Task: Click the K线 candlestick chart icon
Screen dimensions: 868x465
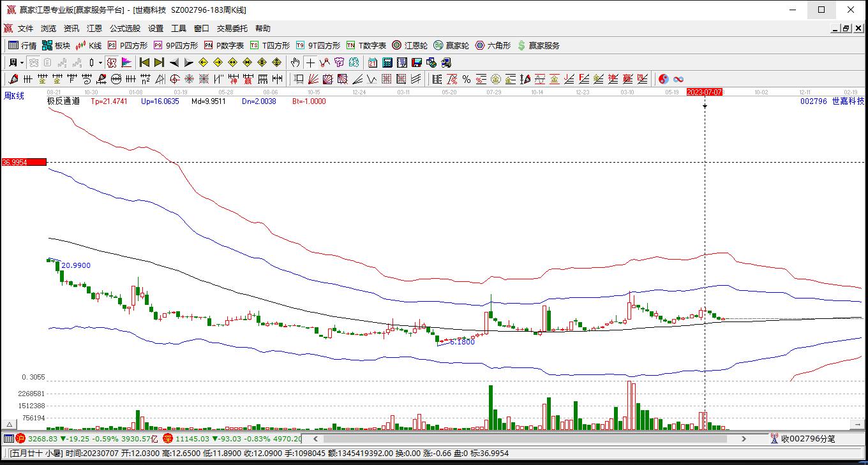Action: tap(89, 45)
